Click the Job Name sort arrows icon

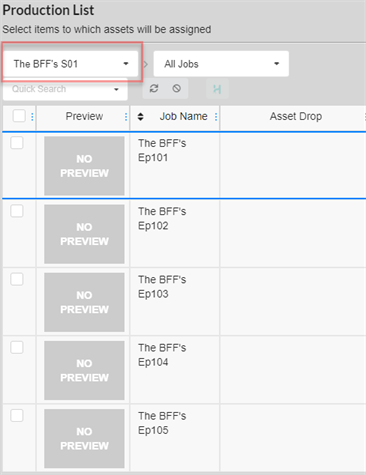141,116
